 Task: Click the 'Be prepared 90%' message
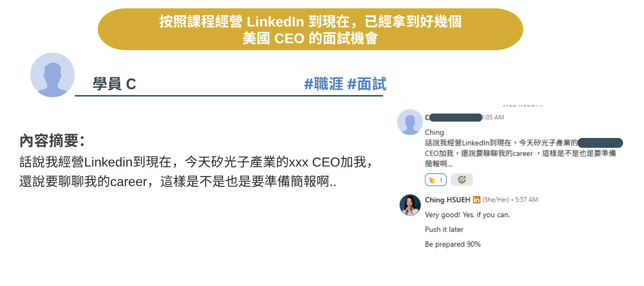[x=453, y=244]
